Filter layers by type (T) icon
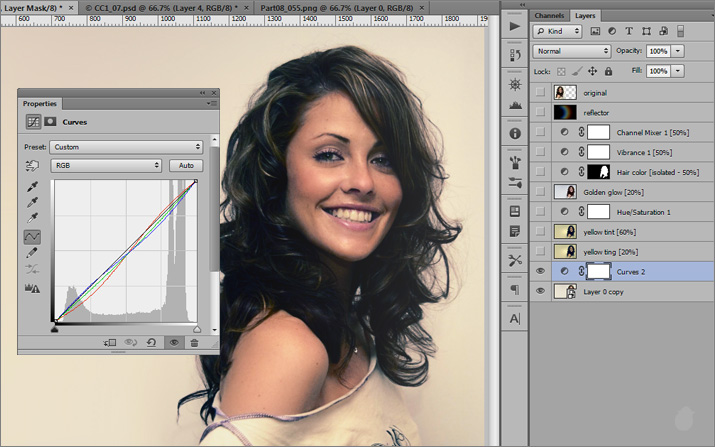The image size is (715, 447). [629, 31]
